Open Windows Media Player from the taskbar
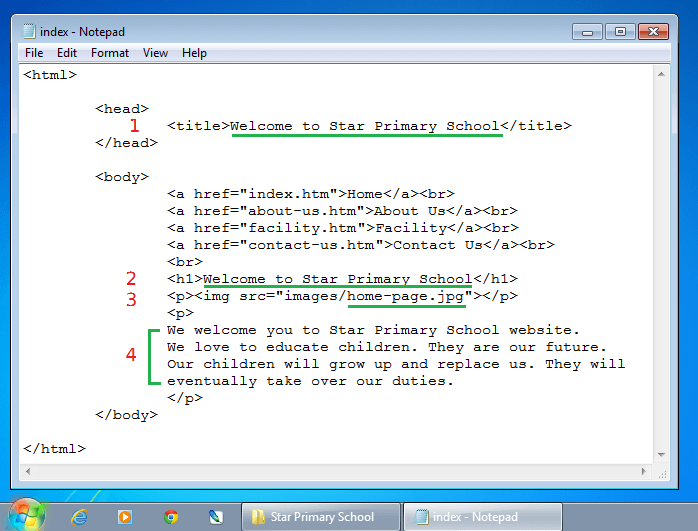 pos(125,517)
